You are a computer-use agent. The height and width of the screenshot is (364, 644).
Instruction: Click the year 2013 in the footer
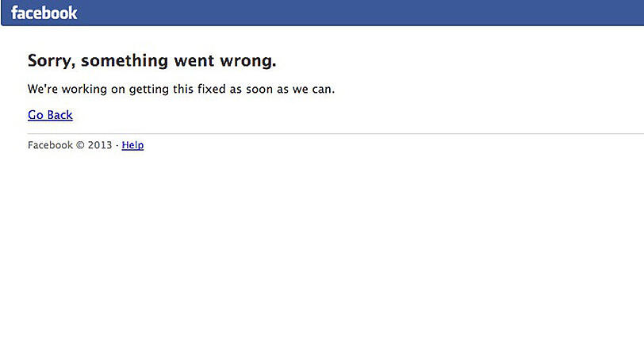100,145
